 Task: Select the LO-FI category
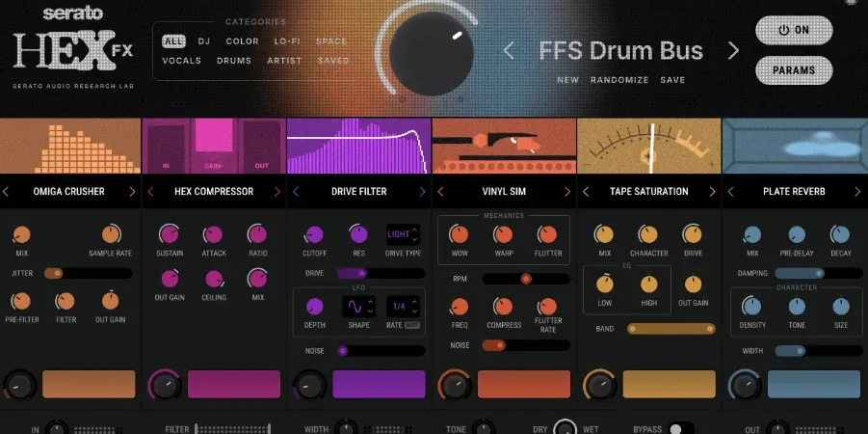pos(287,41)
